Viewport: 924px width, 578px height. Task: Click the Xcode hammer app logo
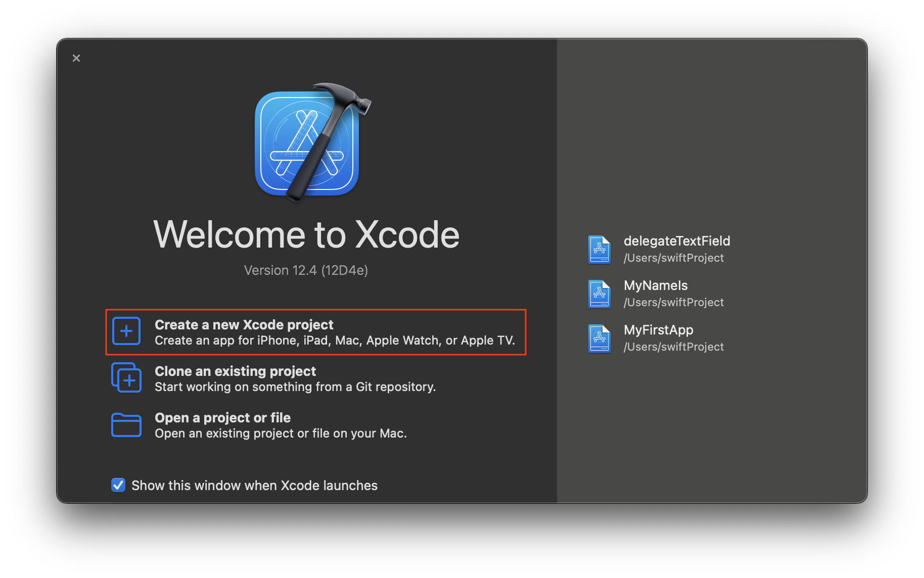312,142
